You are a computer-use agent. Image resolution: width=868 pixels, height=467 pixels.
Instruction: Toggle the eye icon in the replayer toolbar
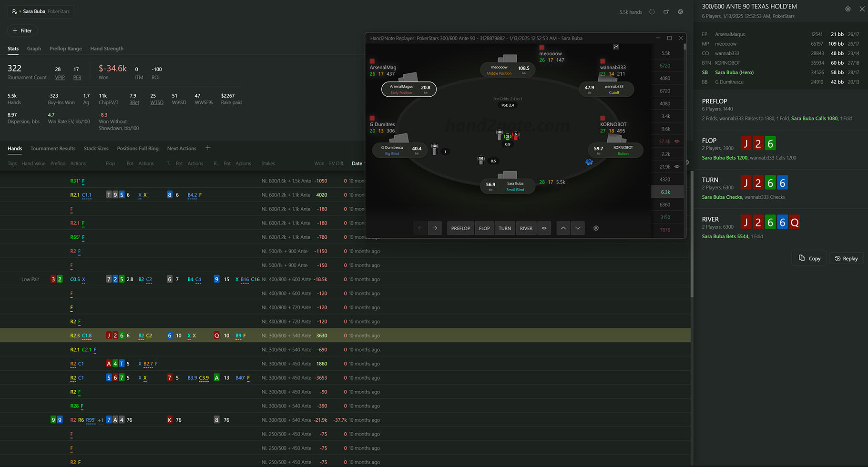[x=544, y=228]
